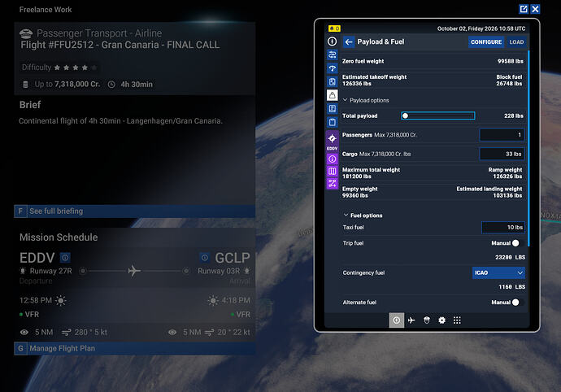Image resolution: width=561 pixels, height=392 pixels.
Task: Open the apps grid icon in bottom bar
Action: 457,320
